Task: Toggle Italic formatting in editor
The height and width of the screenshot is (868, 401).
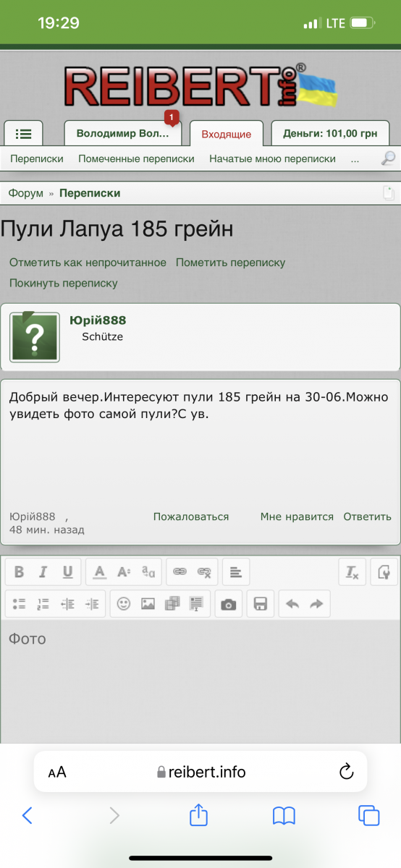Action: pyautogui.click(x=43, y=572)
